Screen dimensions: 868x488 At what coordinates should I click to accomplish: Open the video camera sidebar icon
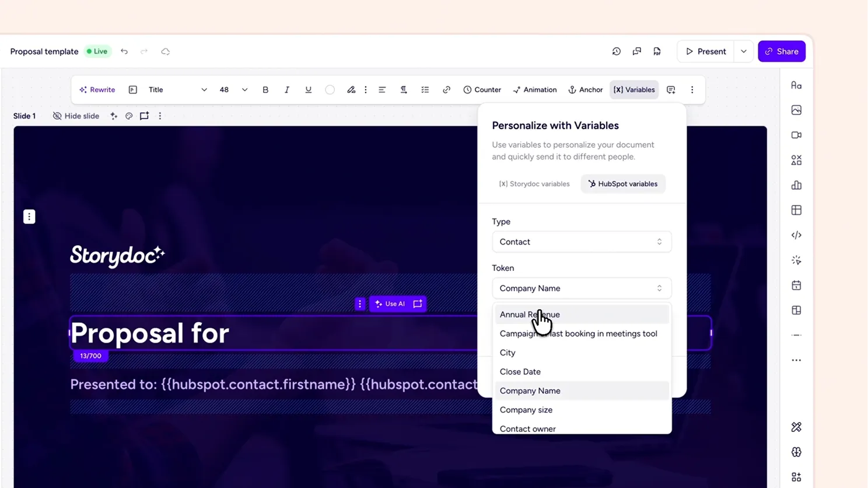pos(796,135)
